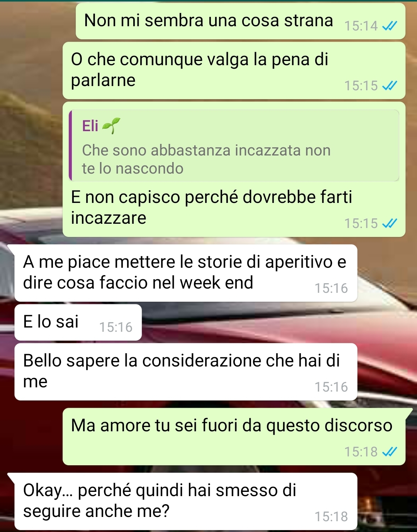Click the 15:14 timestamp on first message
Screen dimensions: 417x532
(361, 26)
